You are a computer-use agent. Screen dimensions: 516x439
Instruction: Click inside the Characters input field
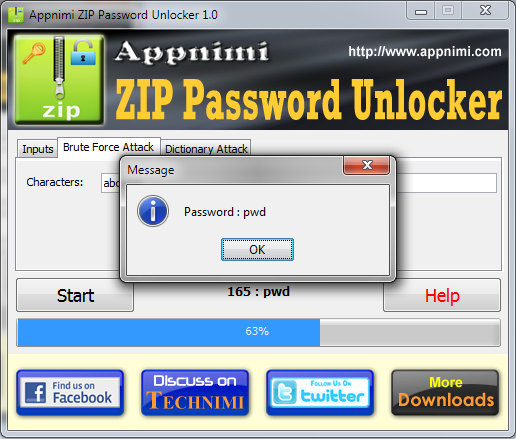point(299,183)
